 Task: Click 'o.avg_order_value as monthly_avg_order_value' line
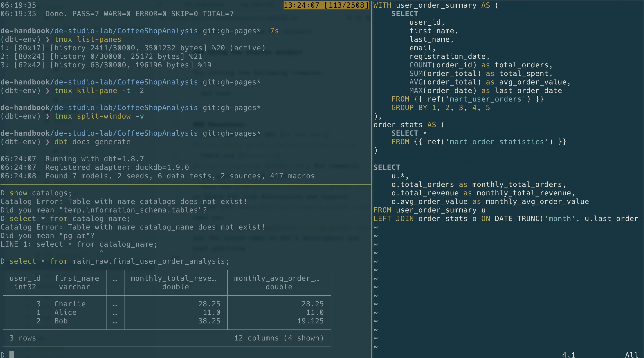pyautogui.click(x=490, y=201)
